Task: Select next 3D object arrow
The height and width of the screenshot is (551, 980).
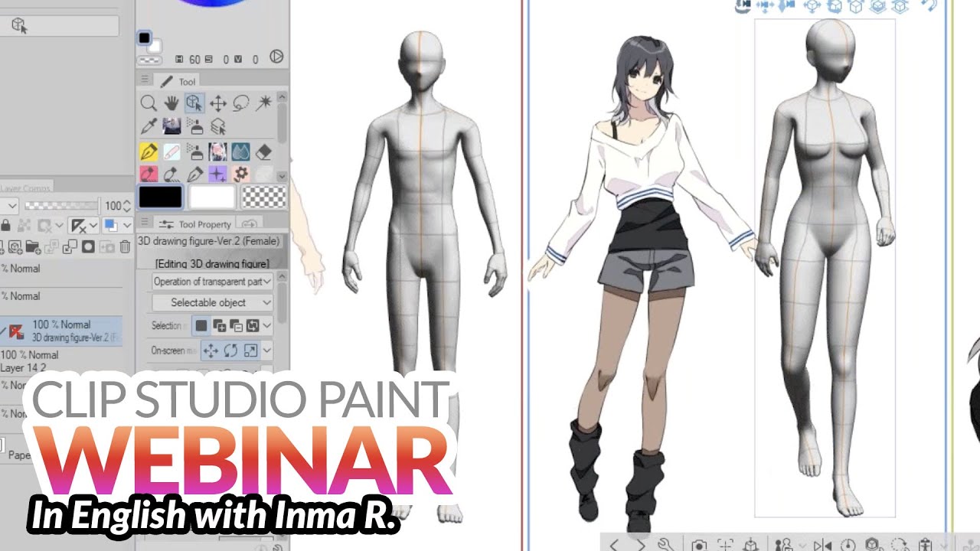Action: pos(641,545)
